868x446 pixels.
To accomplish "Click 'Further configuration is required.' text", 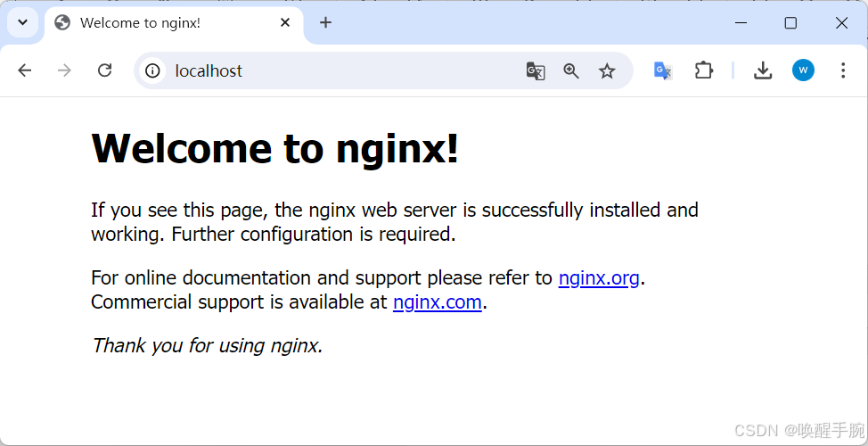I will pyautogui.click(x=314, y=235).
